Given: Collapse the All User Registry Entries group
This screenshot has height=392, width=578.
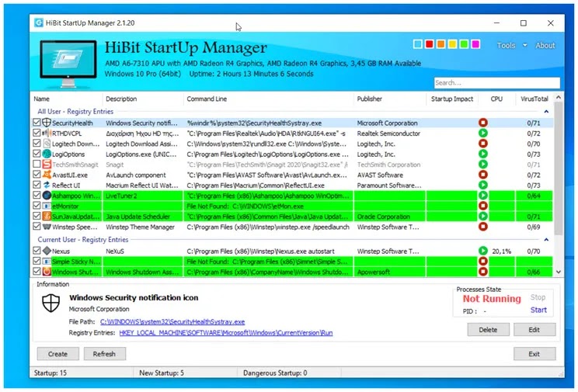Looking at the screenshot, I should [546, 111].
